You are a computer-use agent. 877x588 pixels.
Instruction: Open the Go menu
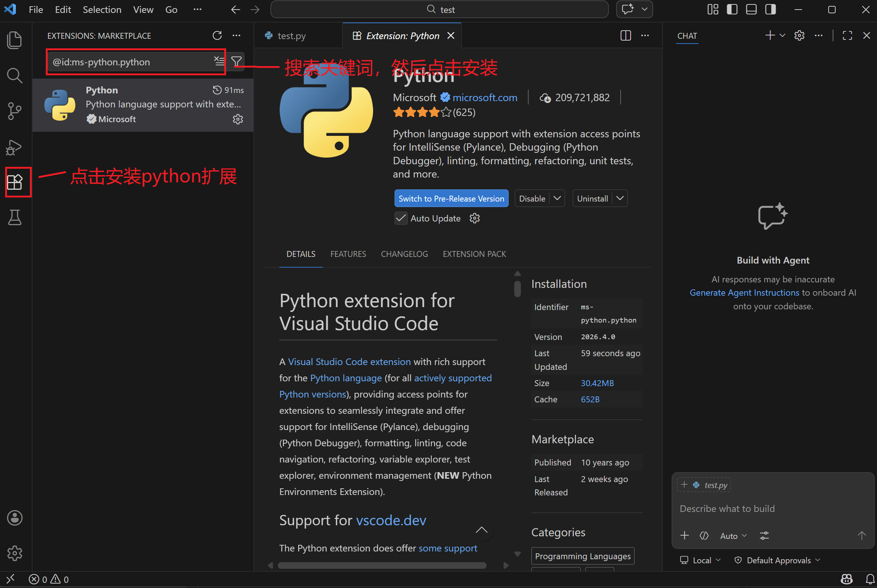[171, 9]
